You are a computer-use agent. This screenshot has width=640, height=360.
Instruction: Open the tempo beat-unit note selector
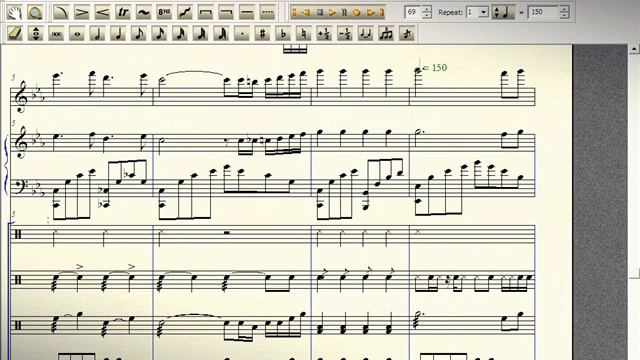[x=503, y=12]
